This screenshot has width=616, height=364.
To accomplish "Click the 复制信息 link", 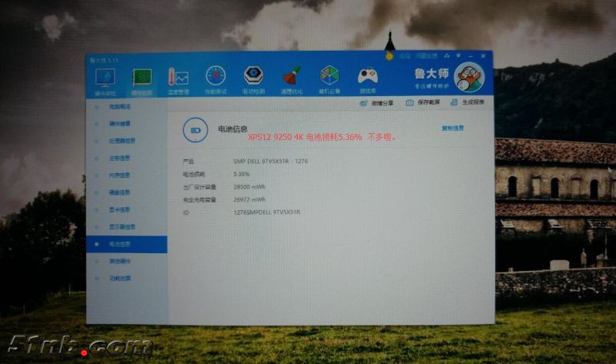I will 453,128.
